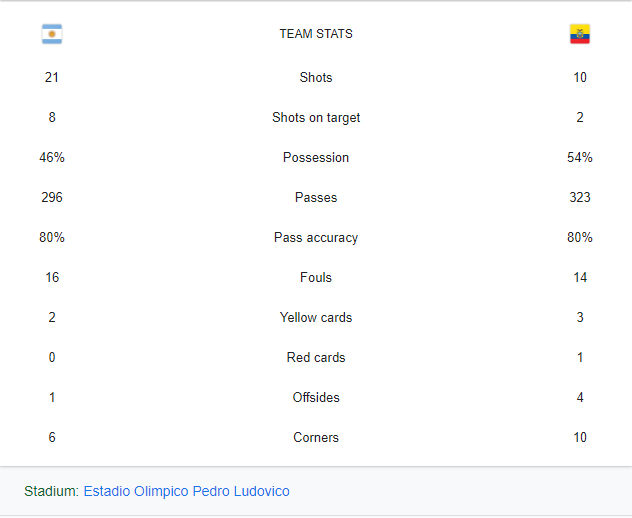Open the Estadio Olimpico Pedro Ludovico link
632x518 pixels.
click(x=187, y=491)
